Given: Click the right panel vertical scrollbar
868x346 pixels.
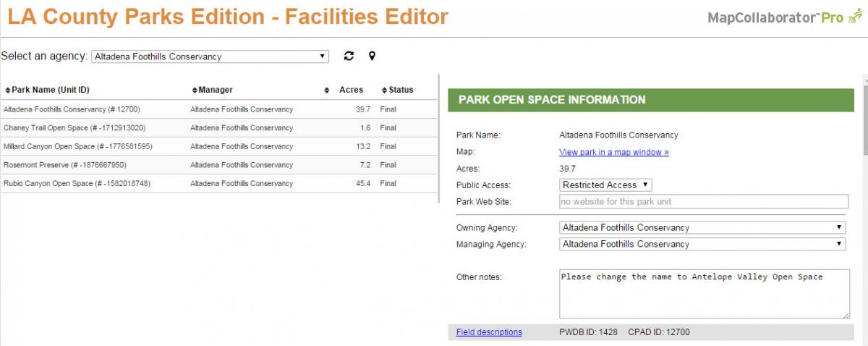Looking at the screenshot, I should point(864,210).
